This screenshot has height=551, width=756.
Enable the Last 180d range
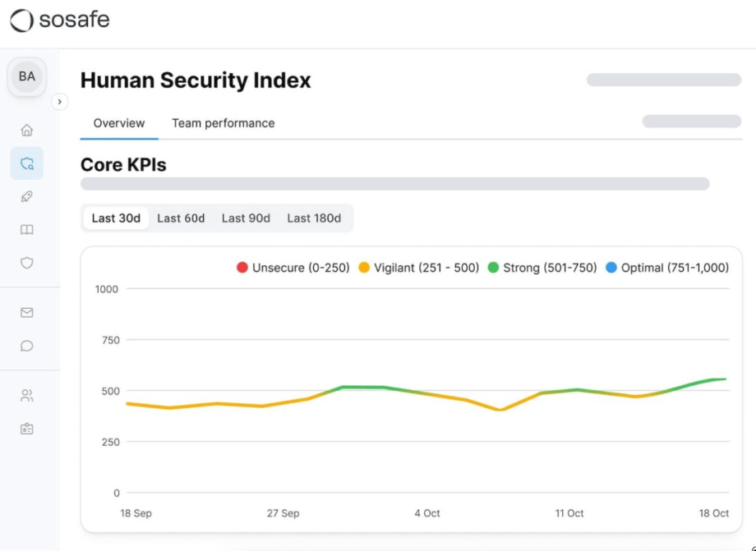coord(315,218)
